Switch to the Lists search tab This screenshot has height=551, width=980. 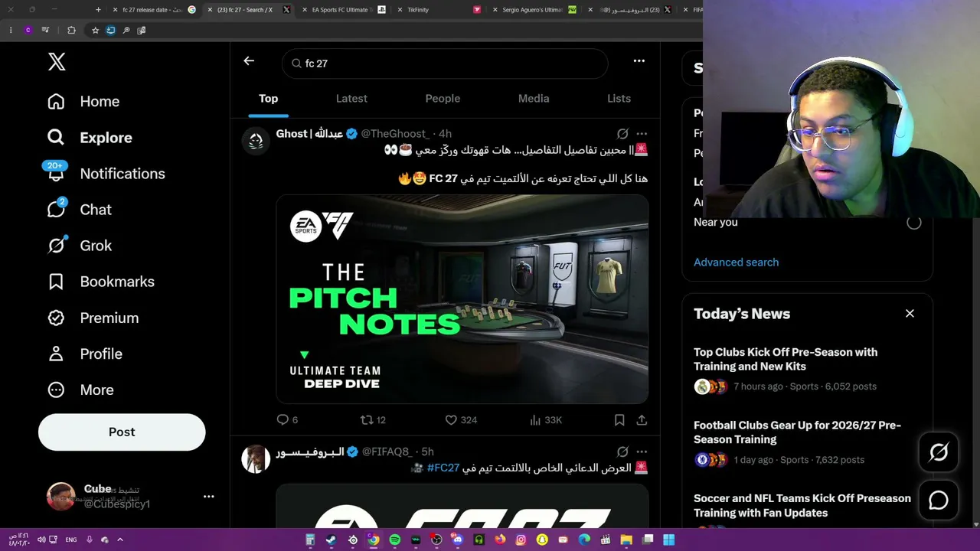tap(619, 99)
